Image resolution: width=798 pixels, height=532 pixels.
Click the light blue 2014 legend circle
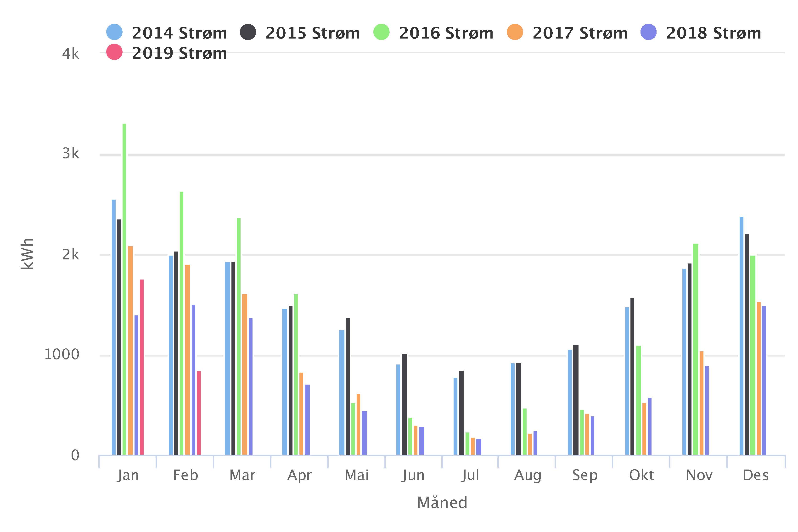pos(114,32)
